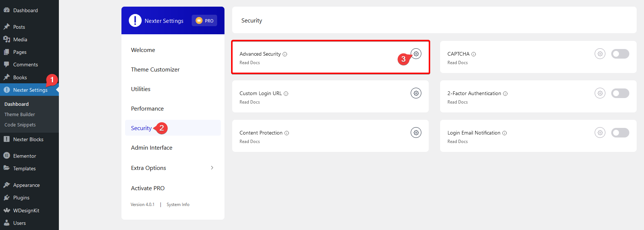The width and height of the screenshot is (644, 230).
Task: Click info icon beside Advanced Security
Action: click(x=285, y=54)
